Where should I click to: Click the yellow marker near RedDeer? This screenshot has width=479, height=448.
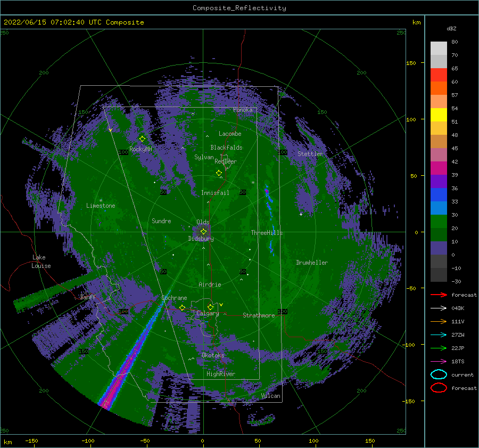click(x=219, y=173)
